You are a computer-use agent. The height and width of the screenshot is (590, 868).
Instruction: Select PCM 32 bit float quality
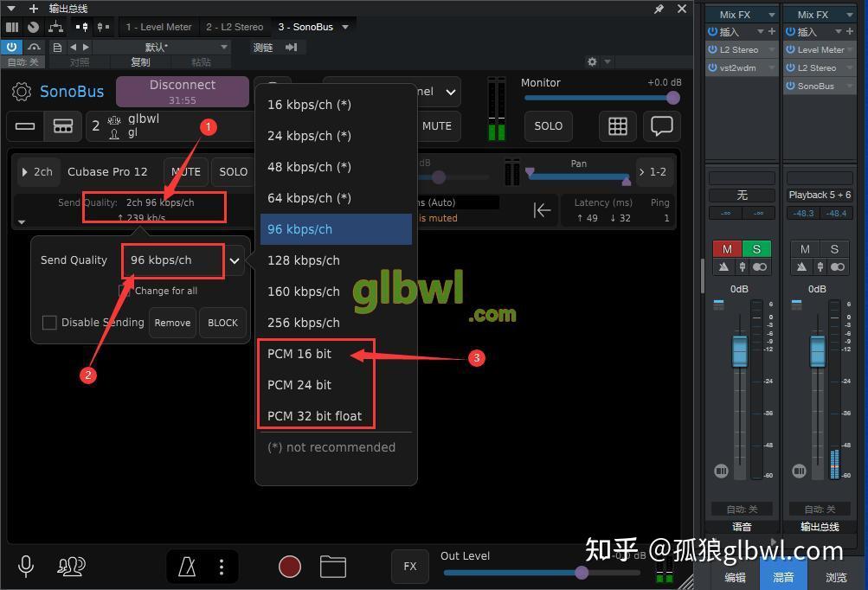tap(316, 415)
